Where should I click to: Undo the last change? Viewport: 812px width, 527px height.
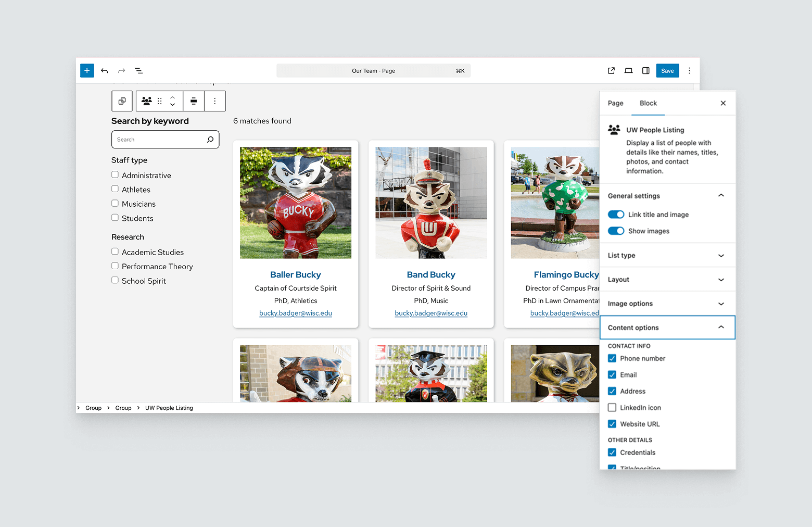click(x=105, y=71)
